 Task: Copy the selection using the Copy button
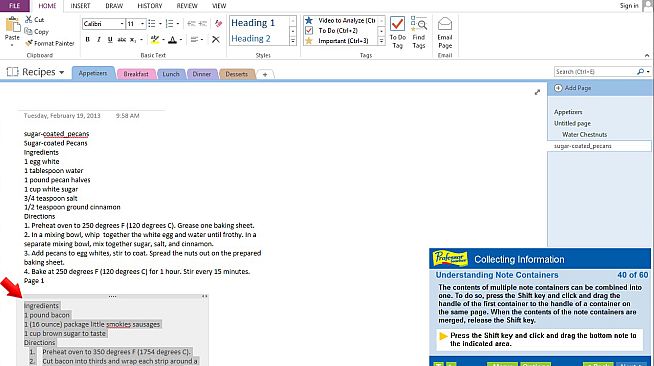coord(36,31)
